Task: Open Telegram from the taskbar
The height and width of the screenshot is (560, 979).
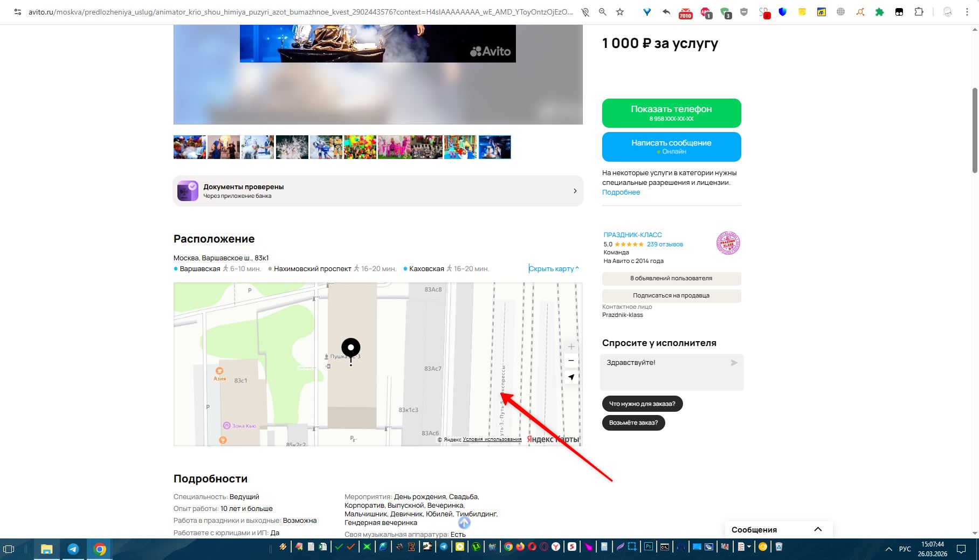Action: [x=73, y=549]
